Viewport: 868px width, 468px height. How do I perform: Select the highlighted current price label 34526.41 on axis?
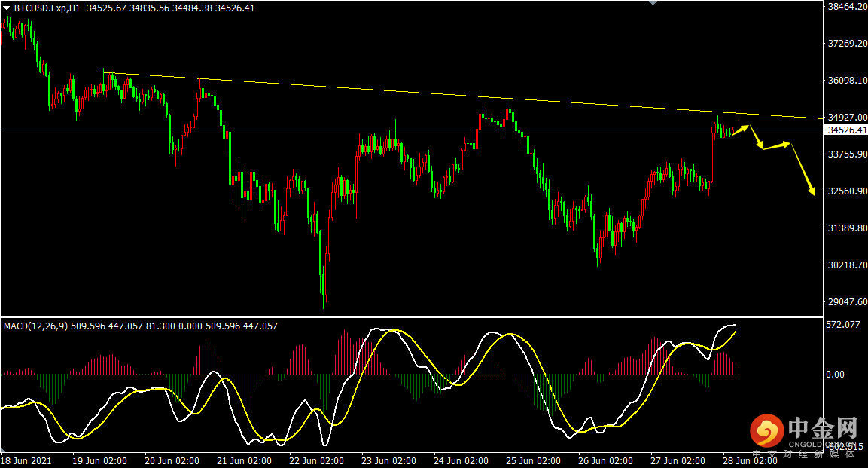846,130
